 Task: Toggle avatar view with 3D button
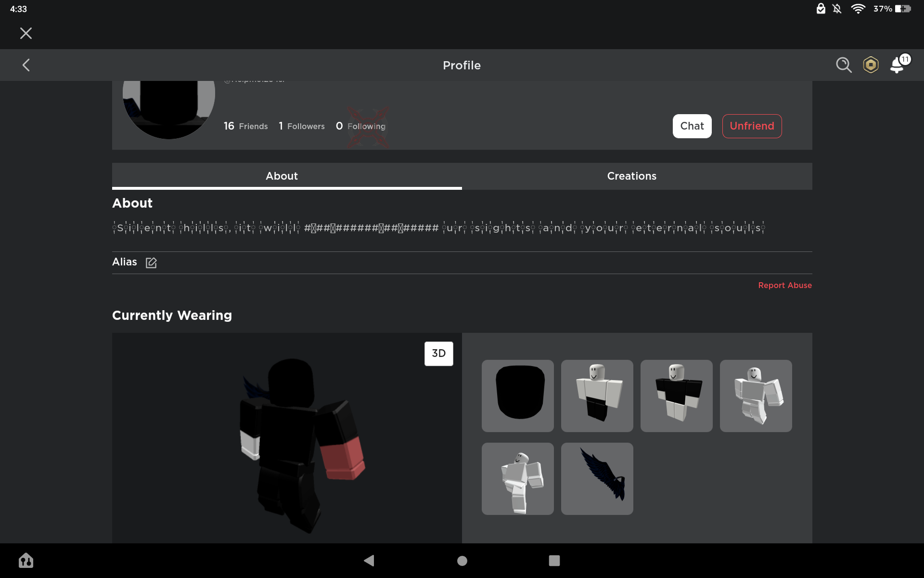pos(438,354)
